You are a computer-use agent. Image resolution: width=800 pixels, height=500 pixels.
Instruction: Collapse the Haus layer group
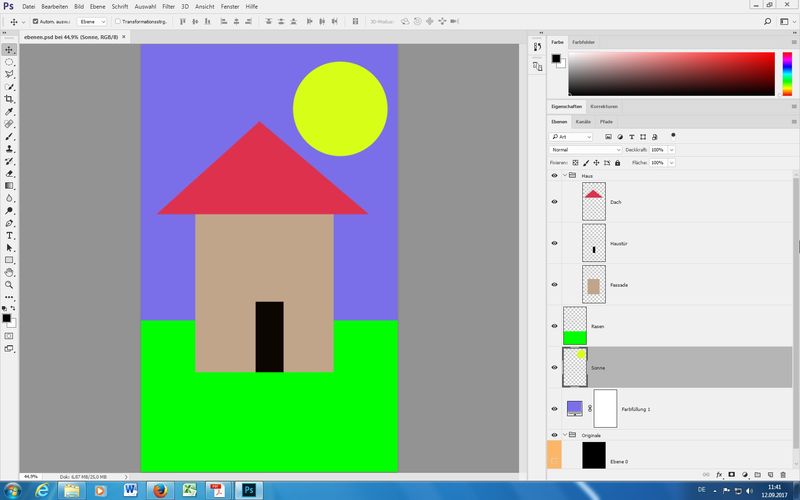(x=564, y=175)
